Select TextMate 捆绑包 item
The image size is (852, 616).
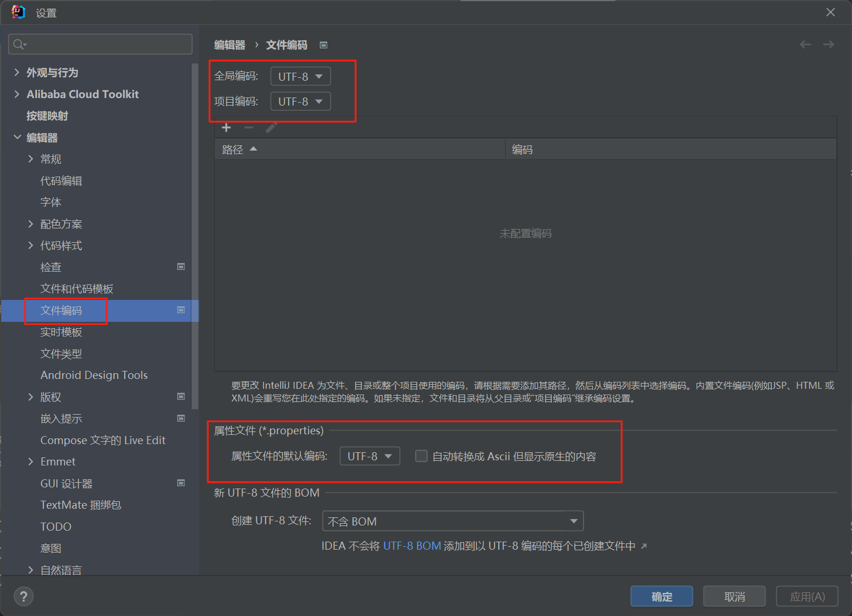tap(81, 505)
